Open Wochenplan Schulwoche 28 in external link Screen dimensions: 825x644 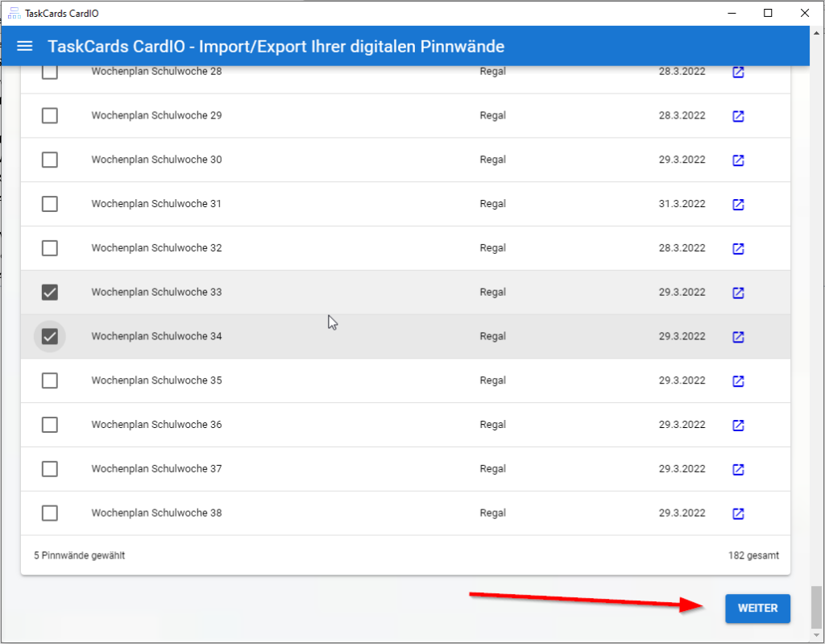pyautogui.click(x=738, y=73)
